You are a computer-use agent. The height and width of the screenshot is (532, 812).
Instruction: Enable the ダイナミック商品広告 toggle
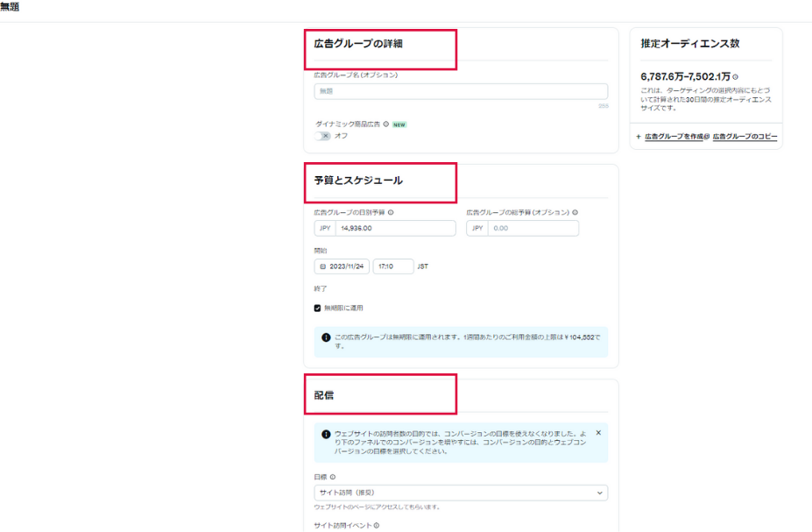[321, 137]
